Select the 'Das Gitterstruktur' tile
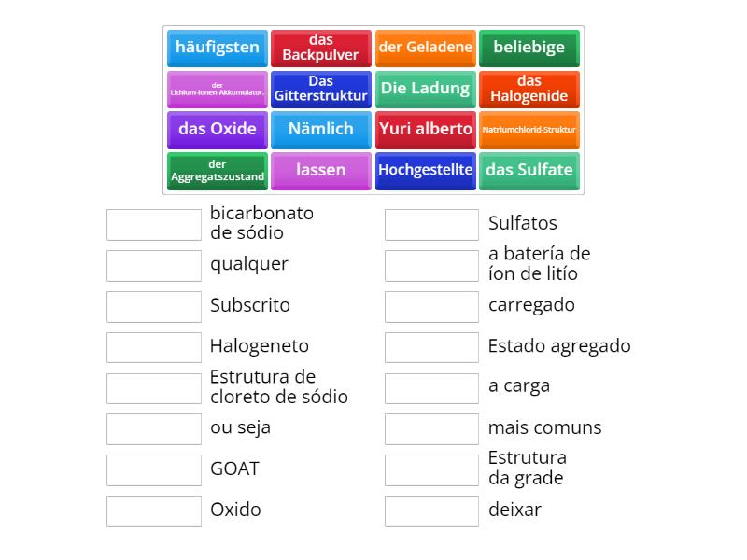This screenshot has width=747, height=560. pyautogui.click(x=320, y=90)
